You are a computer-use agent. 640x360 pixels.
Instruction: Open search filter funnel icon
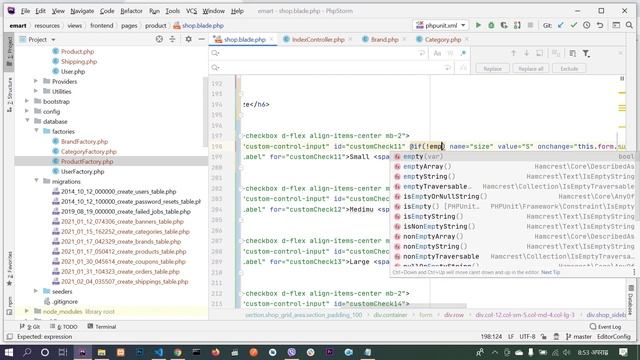coord(586,53)
